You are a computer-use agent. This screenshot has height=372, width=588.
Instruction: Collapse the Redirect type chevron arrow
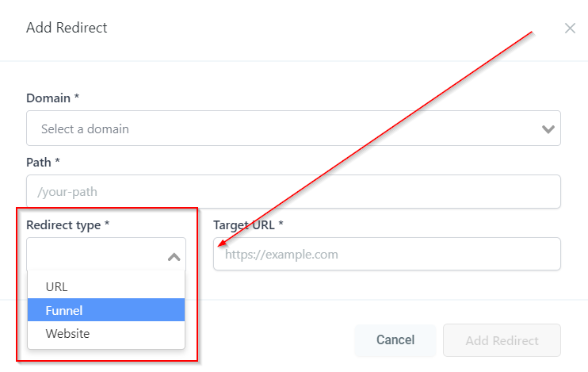click(x=174, y=257)
